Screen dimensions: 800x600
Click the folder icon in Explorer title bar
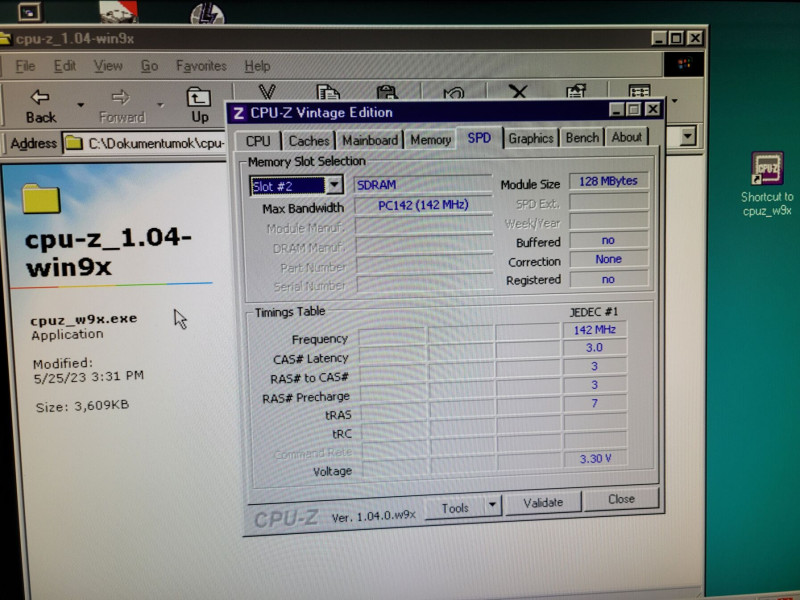[5, 39]
